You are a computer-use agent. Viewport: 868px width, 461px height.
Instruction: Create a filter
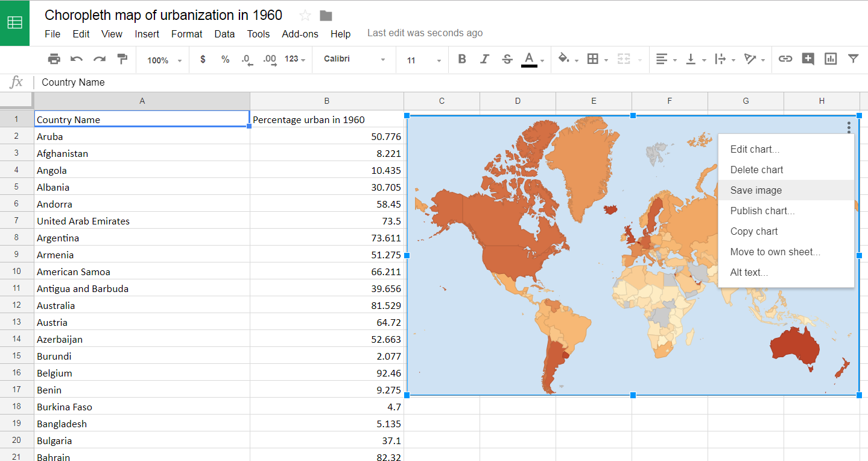[853, 59]
